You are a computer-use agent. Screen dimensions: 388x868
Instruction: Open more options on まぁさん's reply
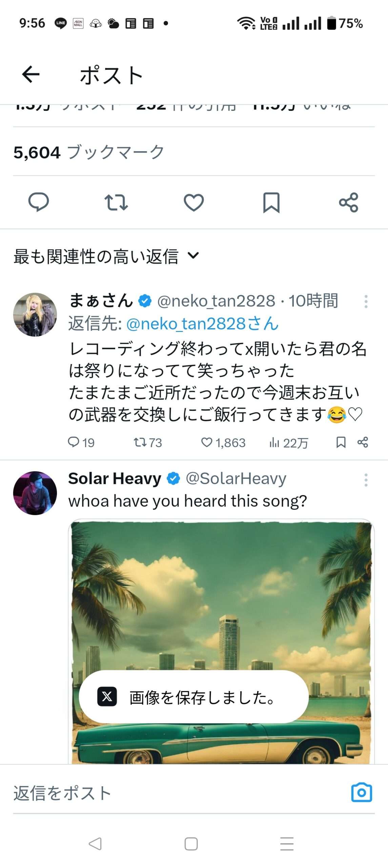click(366, 301)
